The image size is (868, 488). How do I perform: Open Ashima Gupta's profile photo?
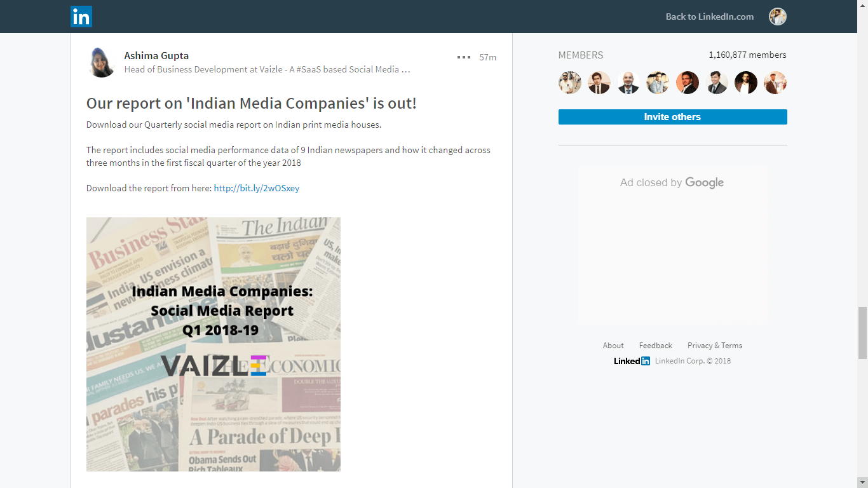click(102, 62)
